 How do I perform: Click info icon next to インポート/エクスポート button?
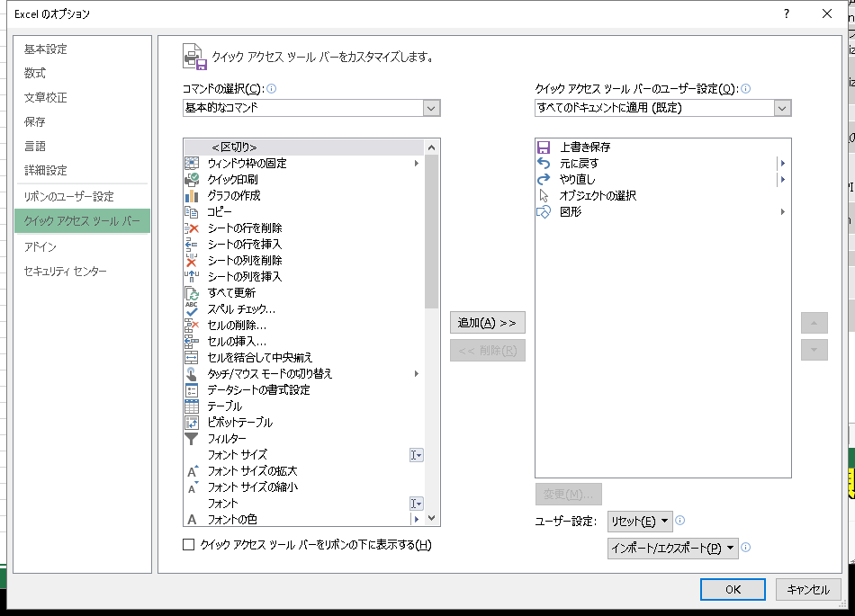[746, 548]
